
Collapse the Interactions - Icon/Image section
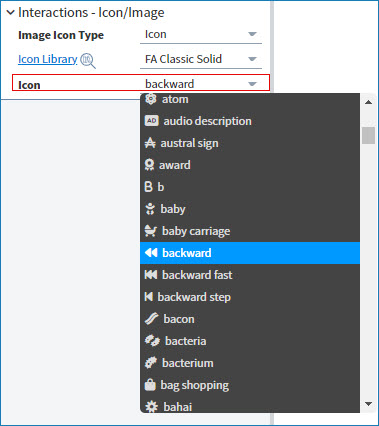click(10, 13)
